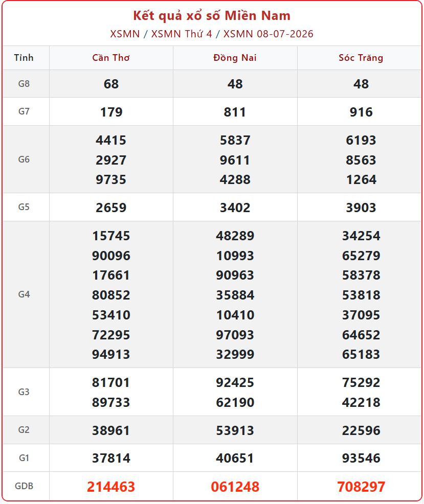Click Cần Thơ G8 result 68

click(x=111, y=84)
